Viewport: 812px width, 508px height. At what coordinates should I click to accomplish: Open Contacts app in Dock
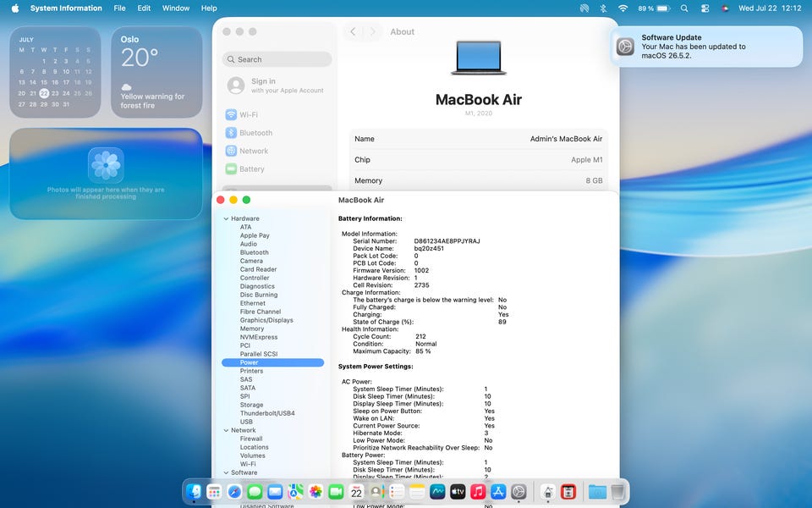tap(376, 491)
